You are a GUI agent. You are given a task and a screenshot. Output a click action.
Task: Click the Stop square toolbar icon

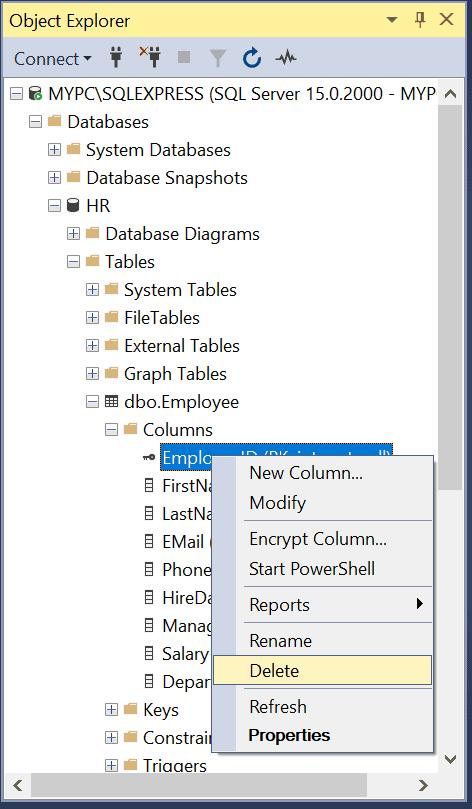[184, 57]
